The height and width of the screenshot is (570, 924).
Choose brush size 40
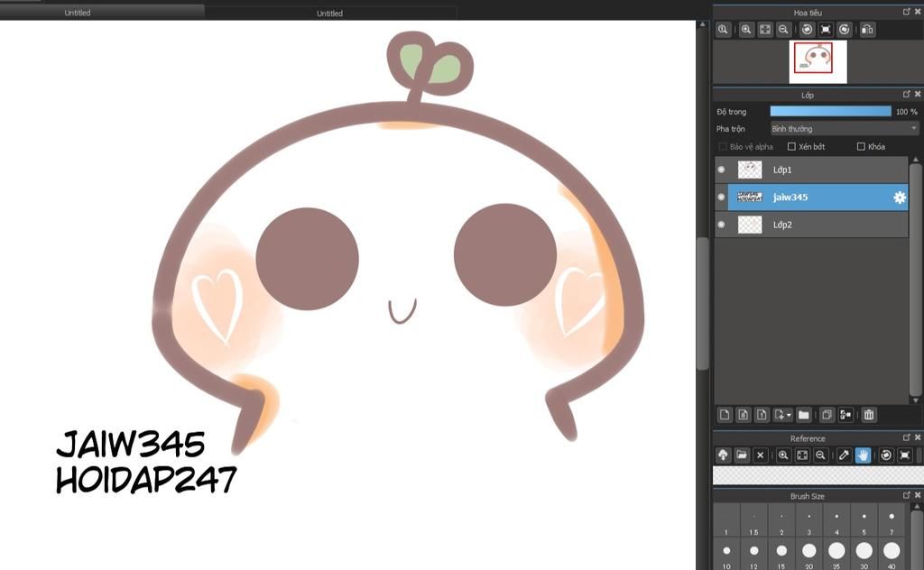click(x=892, y=555)
